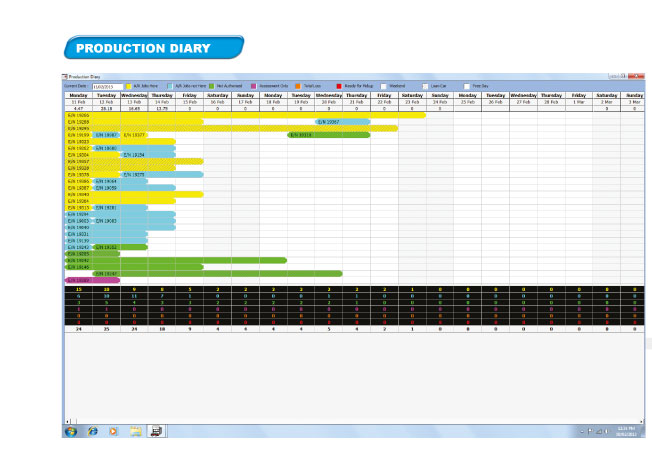
Task: Click the magenta Assessment Only legend swatch
Action: [x=254, y=86]
